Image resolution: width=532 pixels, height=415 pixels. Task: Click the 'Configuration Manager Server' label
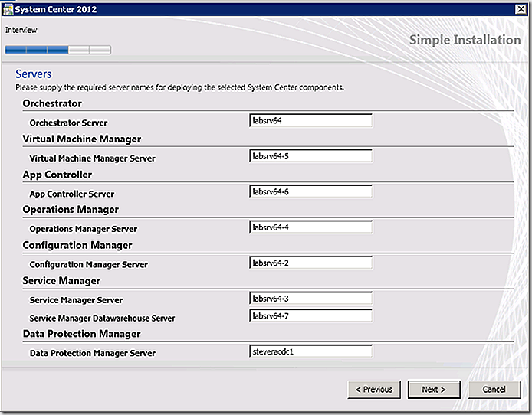(89, 265)
